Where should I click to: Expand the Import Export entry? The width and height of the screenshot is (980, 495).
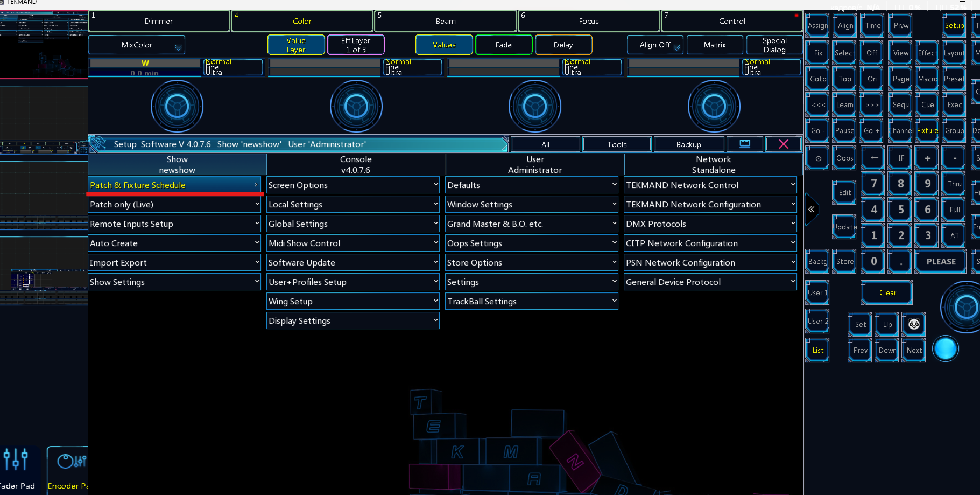click(x=174, y=262)
